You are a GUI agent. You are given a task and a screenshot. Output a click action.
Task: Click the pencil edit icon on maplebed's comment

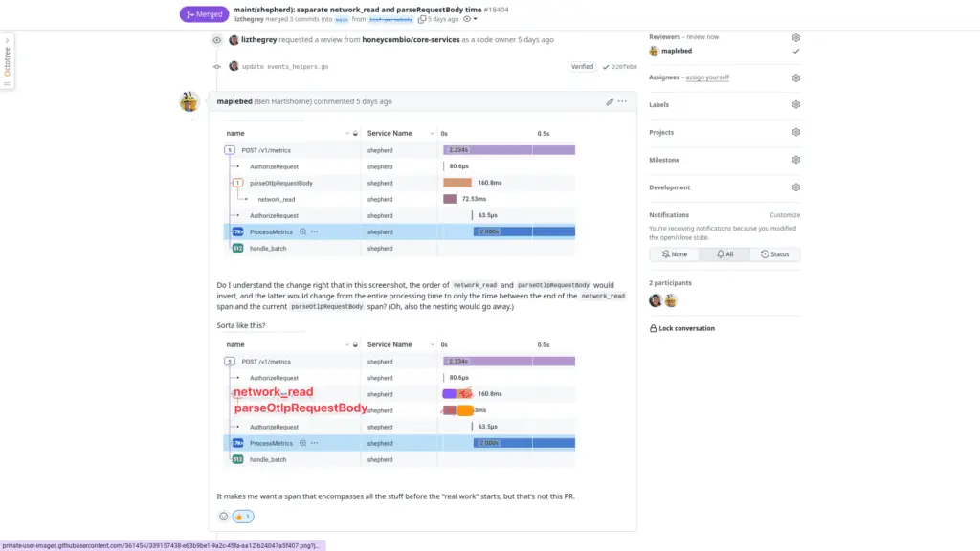pyautogui.click(x=610, y=101)
